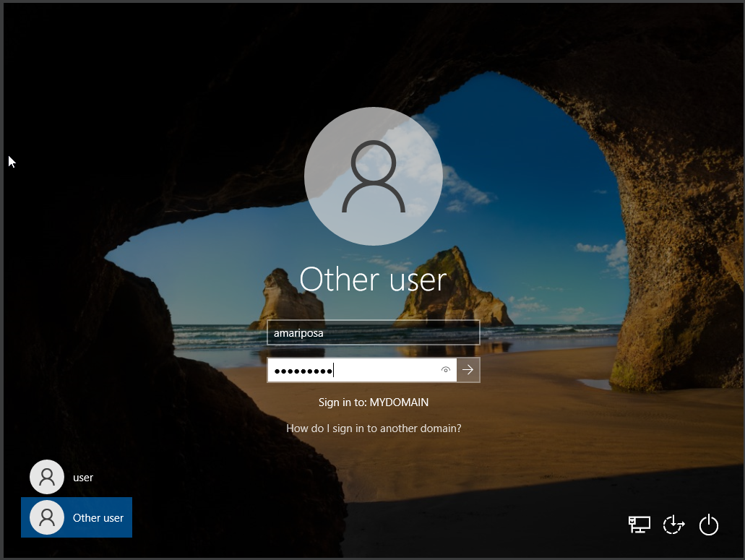745x560 pixels.
Task: Click inside the password field
Action: (x=361, y=369)
